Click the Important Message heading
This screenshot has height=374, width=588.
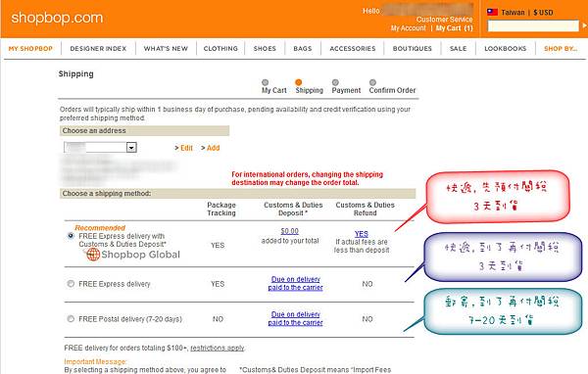pos(95,361)
